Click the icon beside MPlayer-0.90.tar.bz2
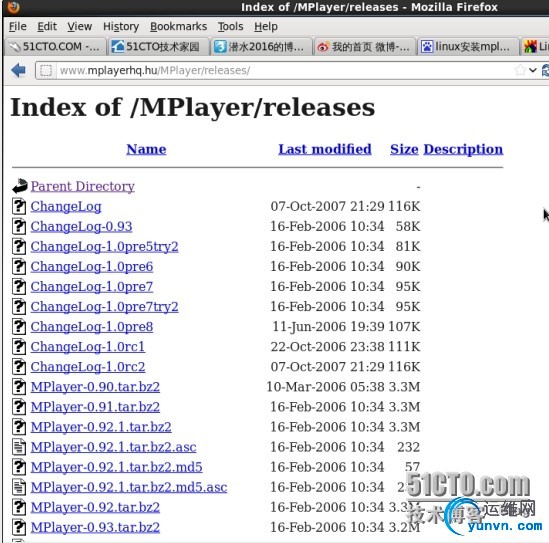Screen dimensions: 549x543 [x=19, y=387]
